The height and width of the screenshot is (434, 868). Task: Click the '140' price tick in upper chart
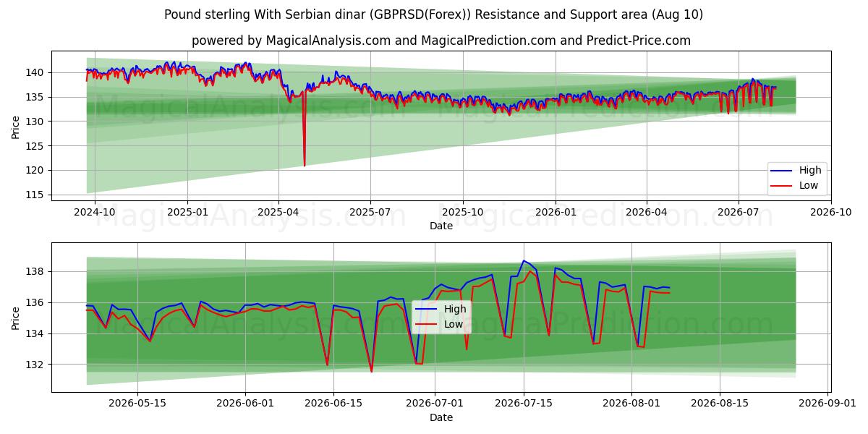coord(36,72)
